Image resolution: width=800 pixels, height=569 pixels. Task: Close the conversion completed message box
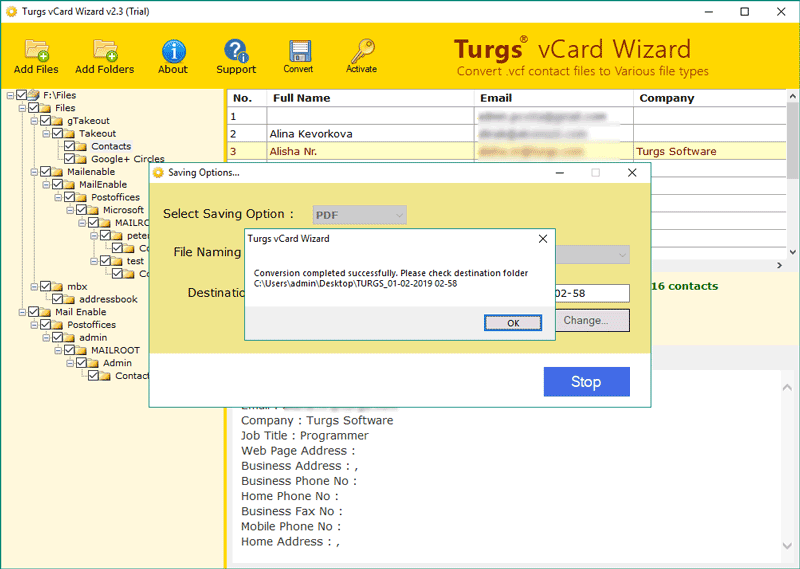coord(543,239)
